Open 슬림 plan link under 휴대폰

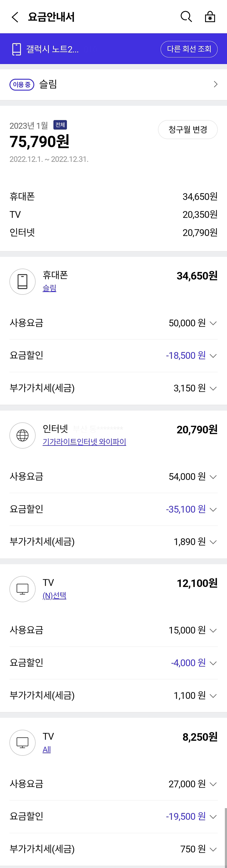[49, 288]
